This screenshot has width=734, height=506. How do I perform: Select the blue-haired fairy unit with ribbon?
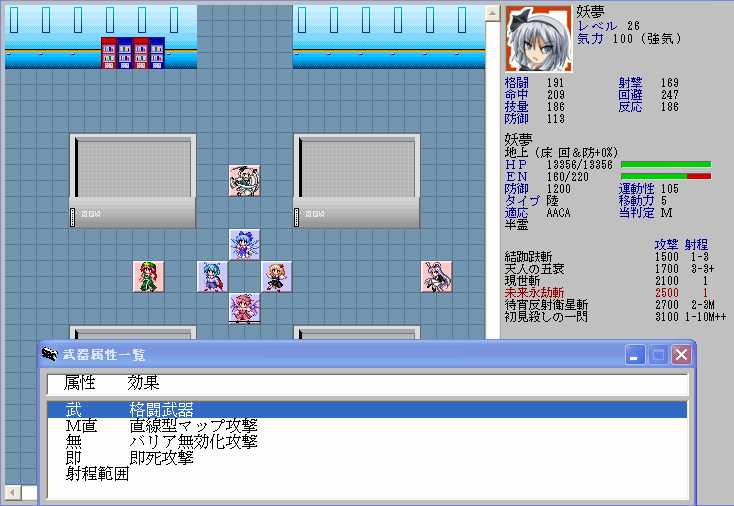[244, 244]
